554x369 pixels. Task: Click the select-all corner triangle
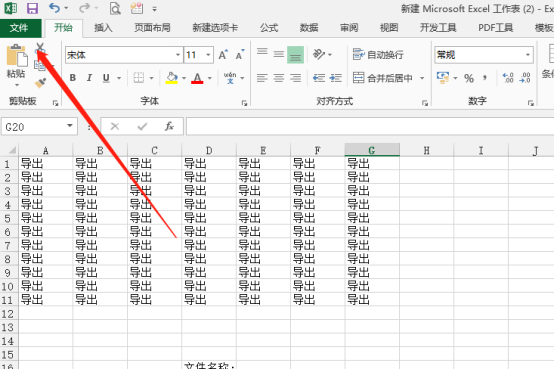(11, 150)
